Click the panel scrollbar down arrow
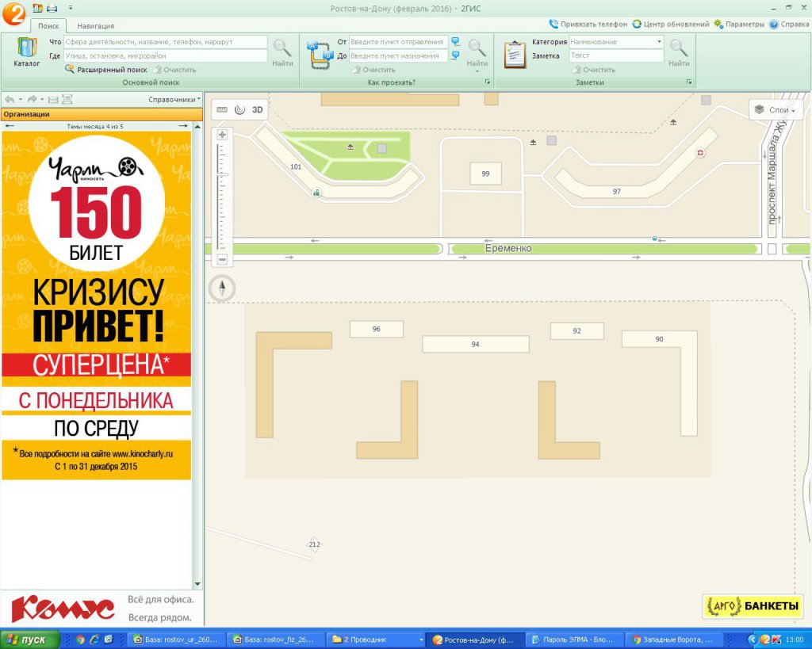 click(x=197, y=584)
